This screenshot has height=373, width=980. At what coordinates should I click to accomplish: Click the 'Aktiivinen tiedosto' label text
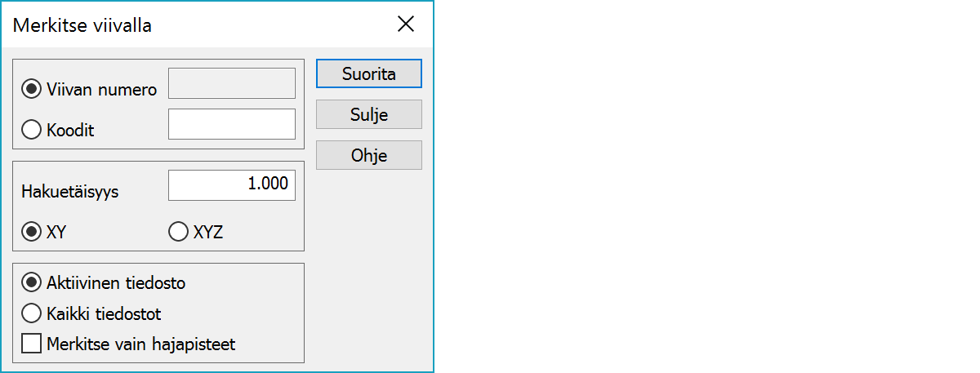[x=116, y=283]
